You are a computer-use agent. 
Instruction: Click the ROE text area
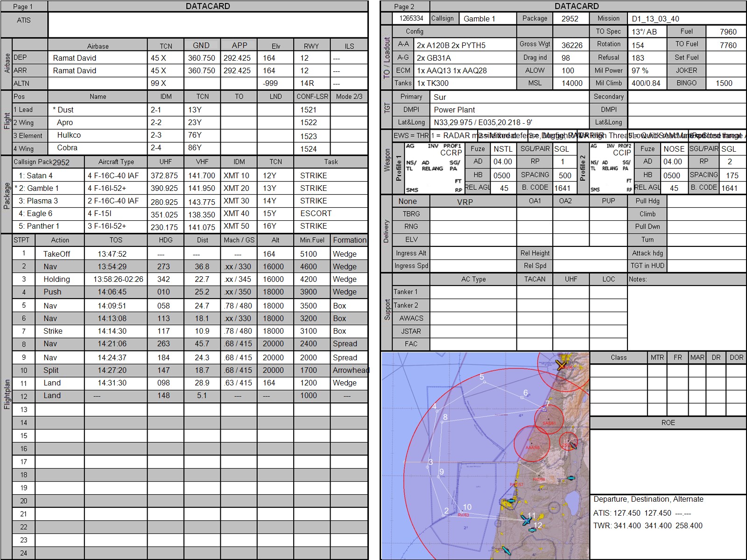(x=668, y=461)
